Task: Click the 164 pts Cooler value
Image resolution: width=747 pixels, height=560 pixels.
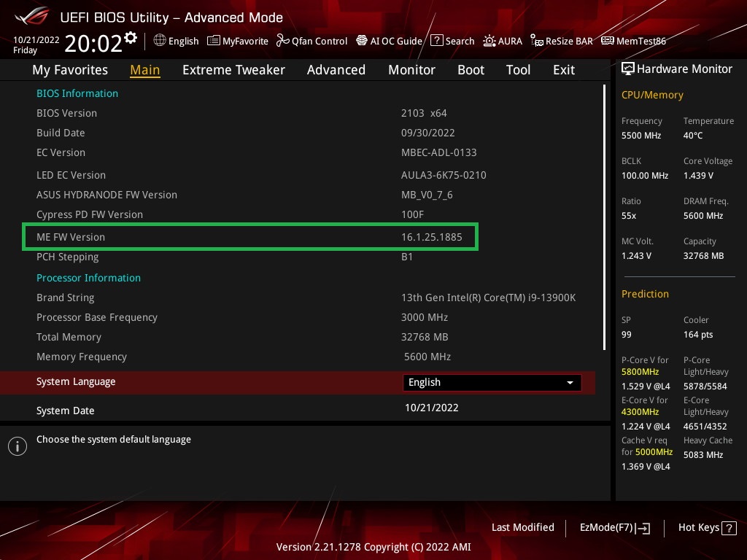Action: 698,335
